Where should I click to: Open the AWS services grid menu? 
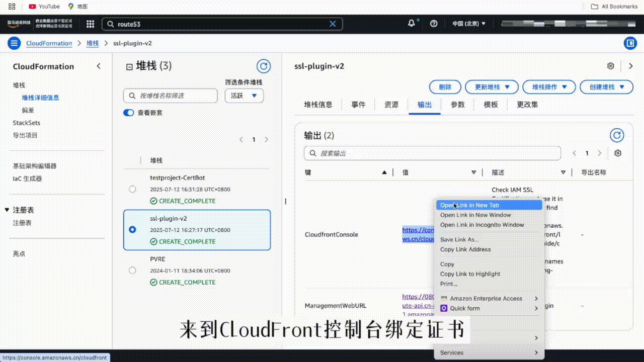[x=91, y=24]
